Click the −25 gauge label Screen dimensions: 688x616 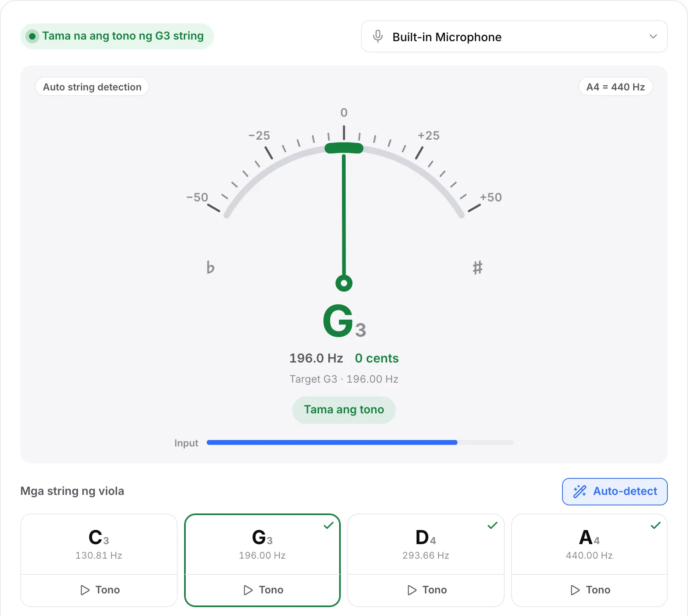tap(259, 136)
